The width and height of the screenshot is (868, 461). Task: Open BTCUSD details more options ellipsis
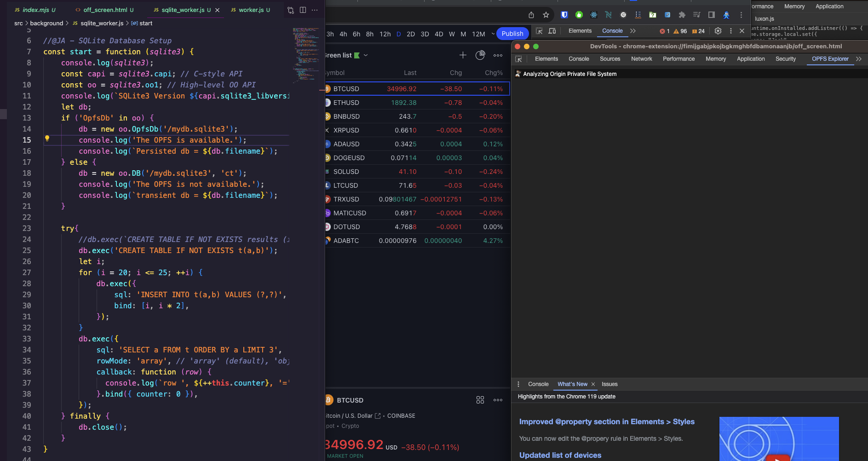click(498, 400)
